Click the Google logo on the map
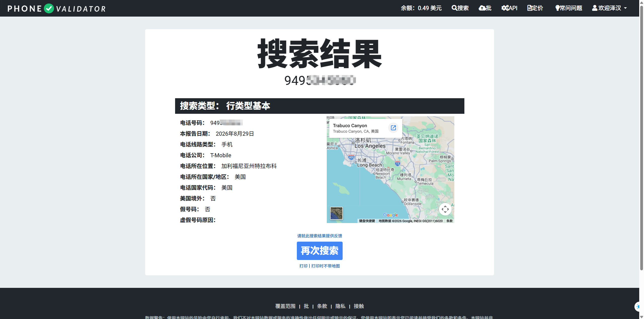 [390, 215]
